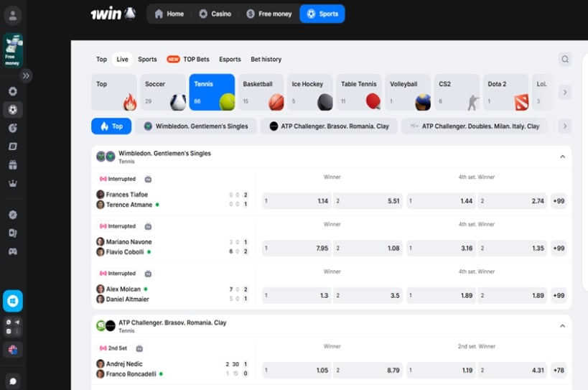Expand the sidebar with double-chevron icon
Screen dimensions: 588x390
(x=26, y=75)
